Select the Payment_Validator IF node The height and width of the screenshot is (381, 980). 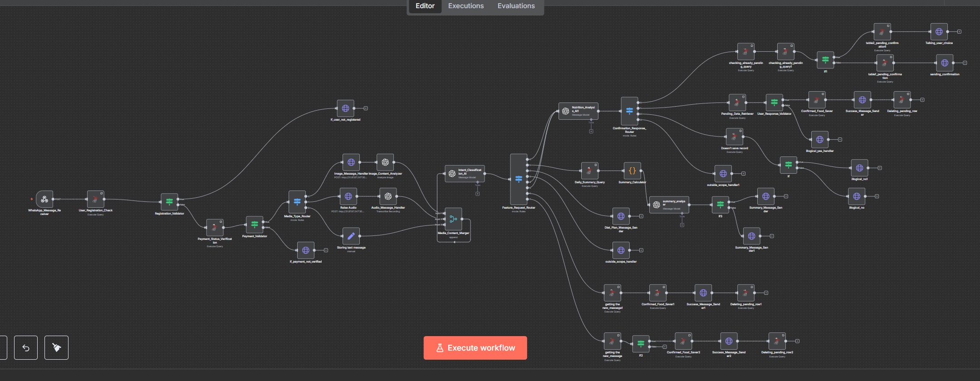255,225
